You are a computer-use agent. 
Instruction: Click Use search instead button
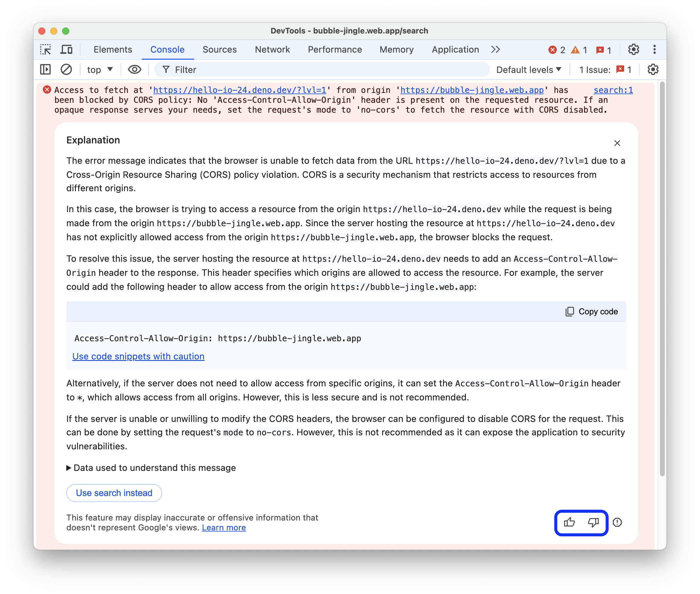pyautogui.click(x=113, y=493)
